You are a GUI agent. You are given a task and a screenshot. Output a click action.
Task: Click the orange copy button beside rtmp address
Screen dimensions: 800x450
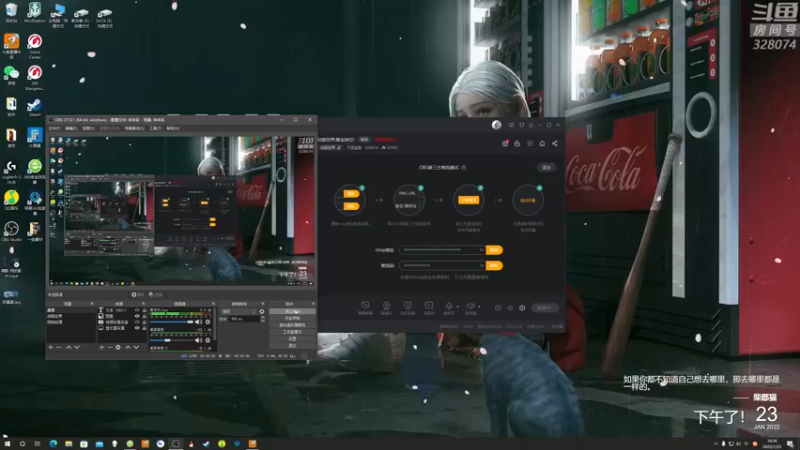pyautogui.click(x=494, y=250)
